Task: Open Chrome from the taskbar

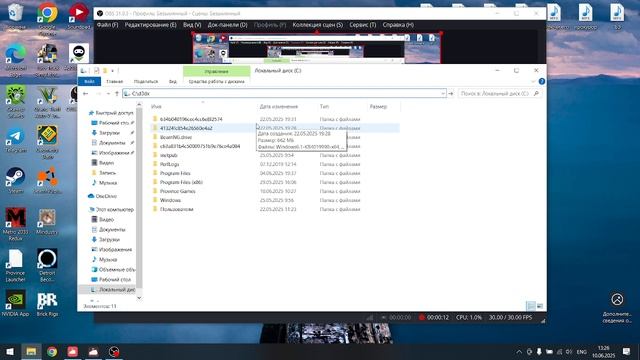Action: coord(52,351)
